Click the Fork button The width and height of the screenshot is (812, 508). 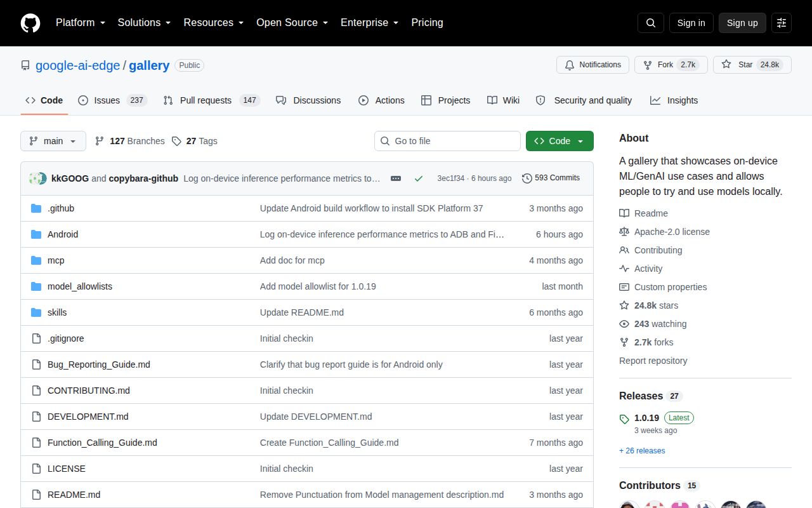click(671, 65)
